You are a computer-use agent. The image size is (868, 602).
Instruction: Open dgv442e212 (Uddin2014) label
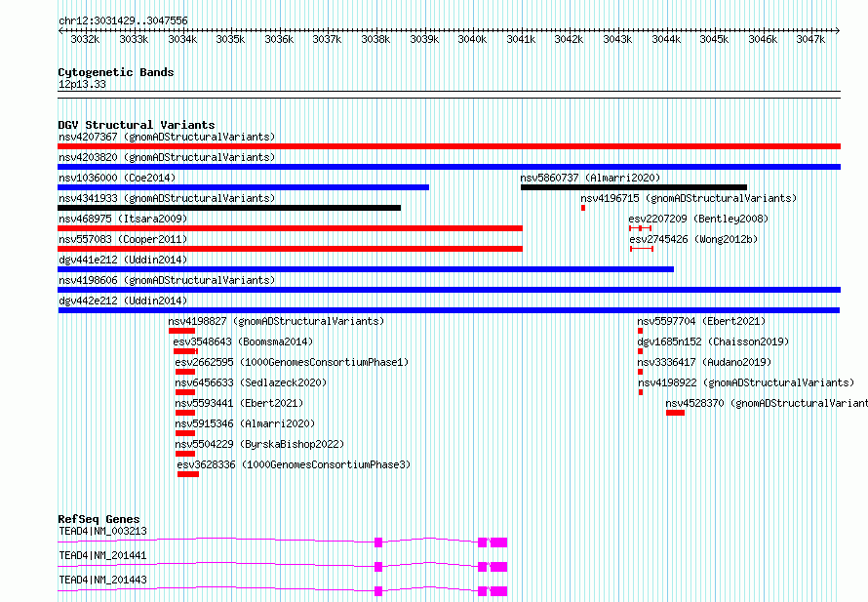[123, 301]
